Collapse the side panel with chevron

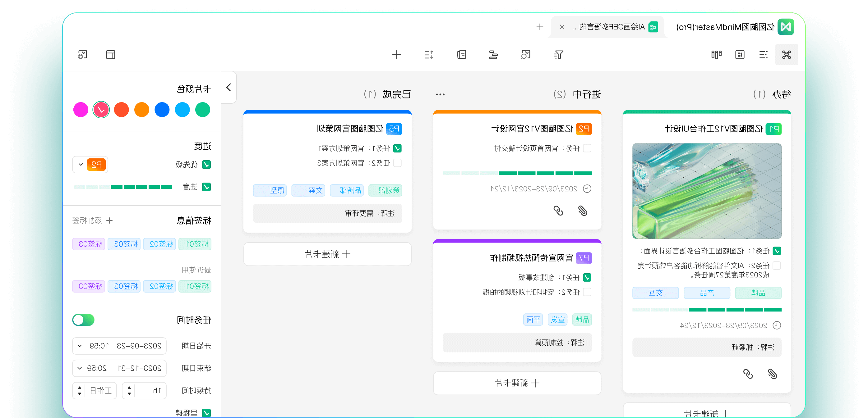point(229,87)
